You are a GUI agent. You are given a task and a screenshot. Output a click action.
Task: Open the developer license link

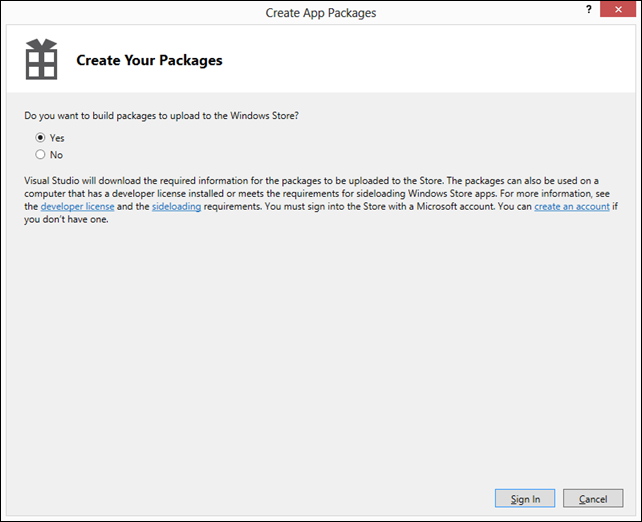(77, 206)
